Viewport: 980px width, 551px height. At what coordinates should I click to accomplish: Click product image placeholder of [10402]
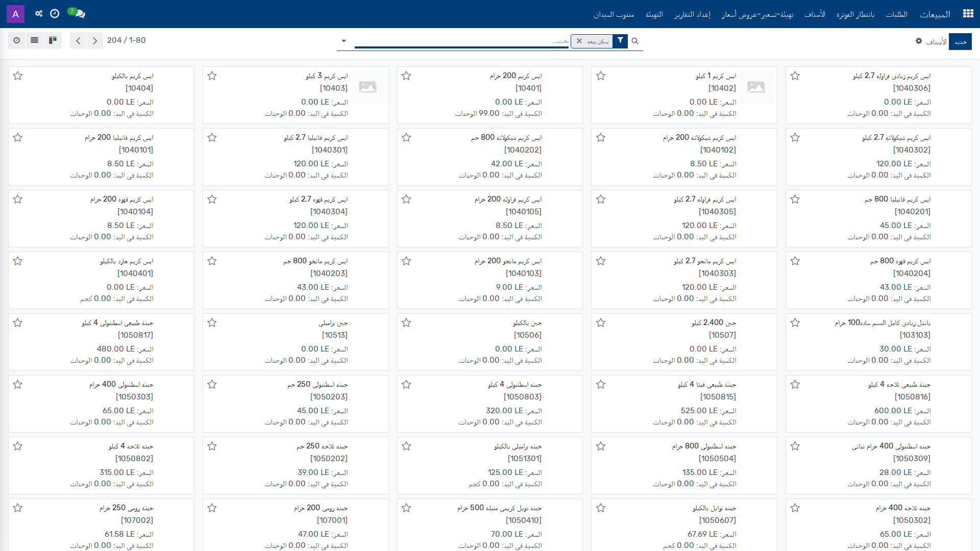coord(756,87)
